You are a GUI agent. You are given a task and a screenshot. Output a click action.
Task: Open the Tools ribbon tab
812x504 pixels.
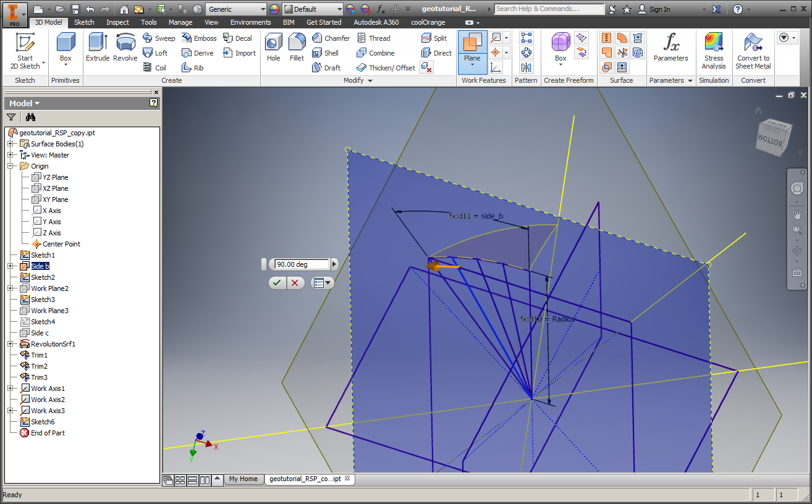[x=149, y=22]
